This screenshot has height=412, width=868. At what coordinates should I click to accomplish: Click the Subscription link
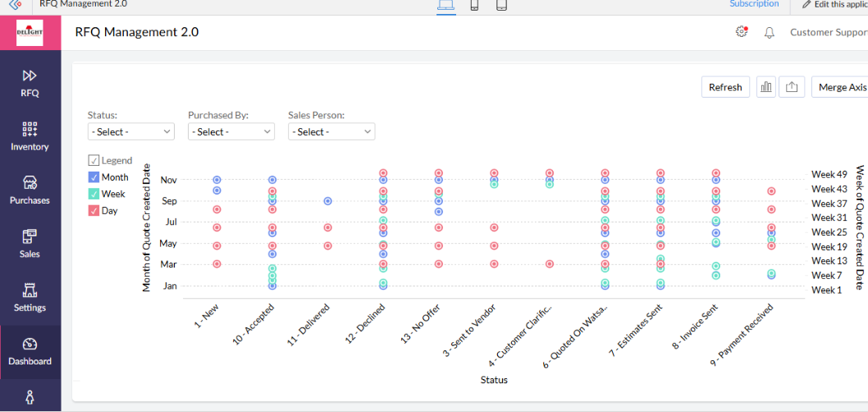(x=754, y=4)
